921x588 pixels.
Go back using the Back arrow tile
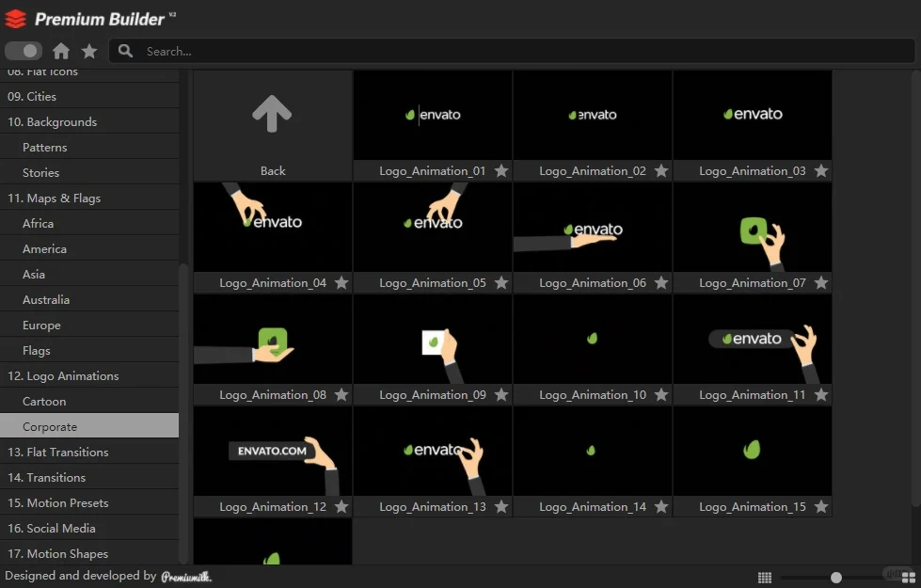(273, 126)
